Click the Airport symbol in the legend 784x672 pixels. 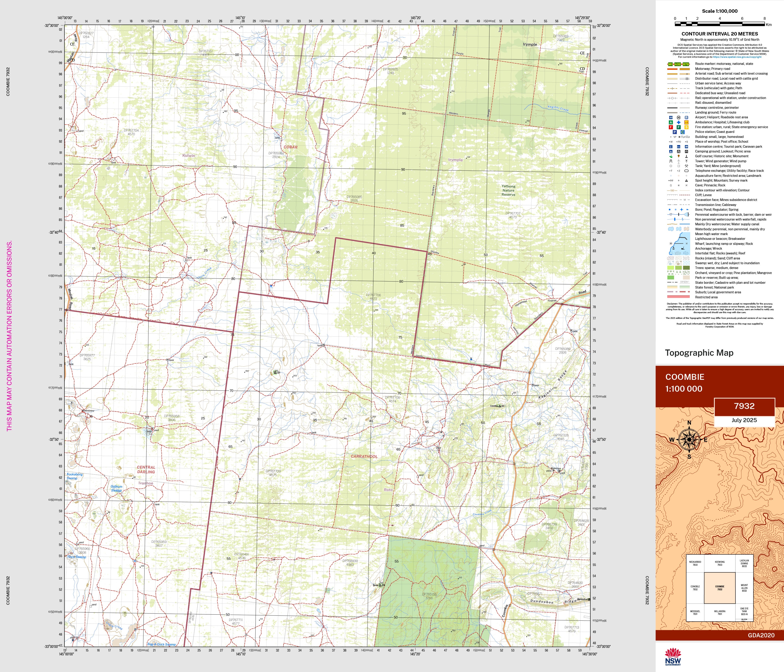pos(671,118)
